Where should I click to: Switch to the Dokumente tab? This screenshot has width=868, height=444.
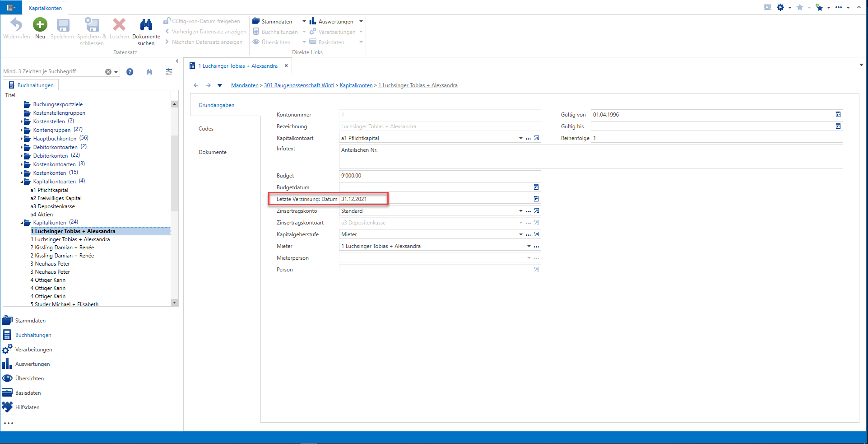coord(213,152)
